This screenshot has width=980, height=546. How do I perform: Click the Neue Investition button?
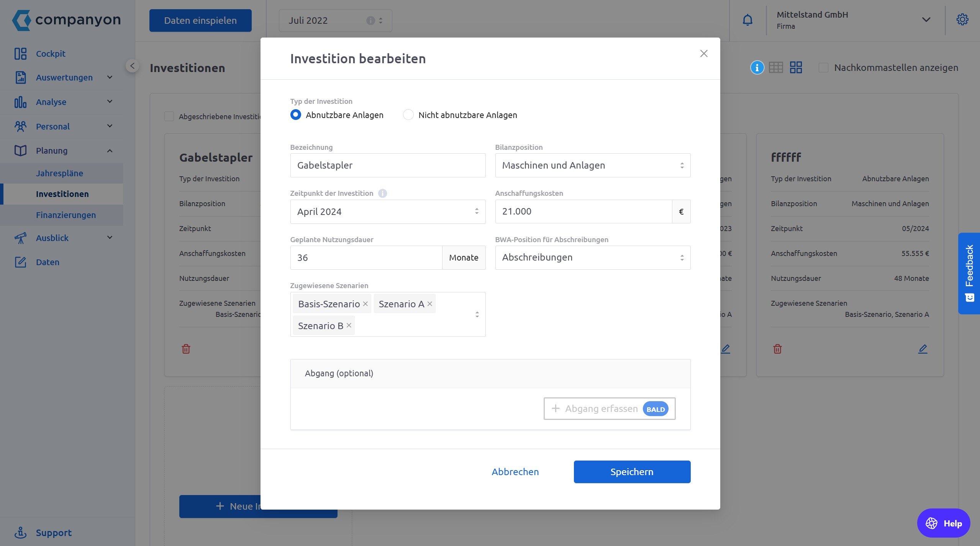coord(258,507)
